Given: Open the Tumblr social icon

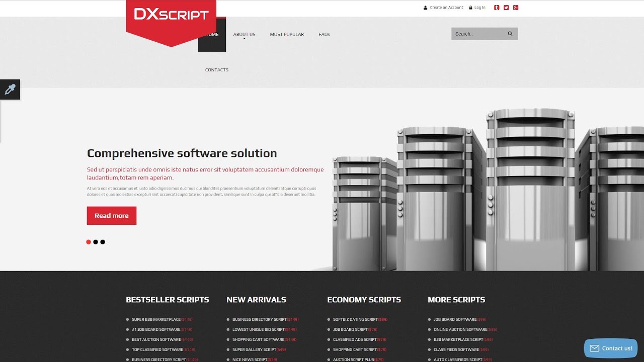Looking at the screenshot, I should [497, 8].
